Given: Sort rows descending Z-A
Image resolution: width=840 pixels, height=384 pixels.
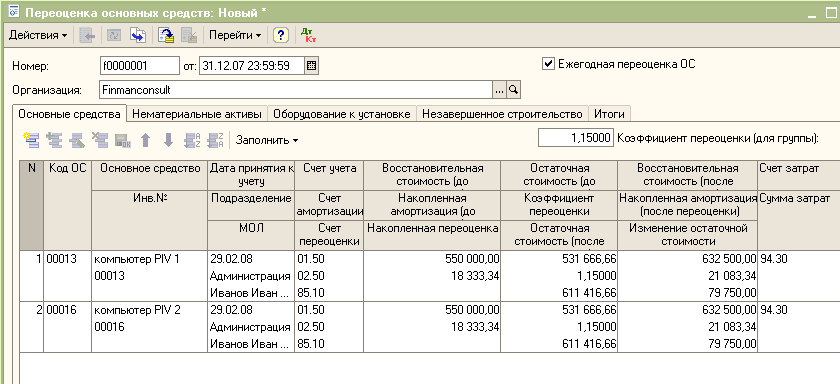Looking at the screenshot, I should point(215,141).
